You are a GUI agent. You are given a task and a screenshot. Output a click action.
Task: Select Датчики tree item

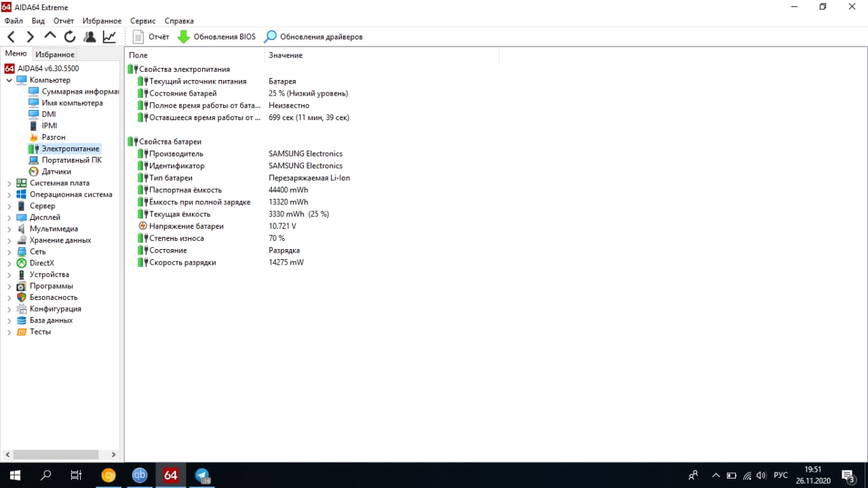[50, 172]
